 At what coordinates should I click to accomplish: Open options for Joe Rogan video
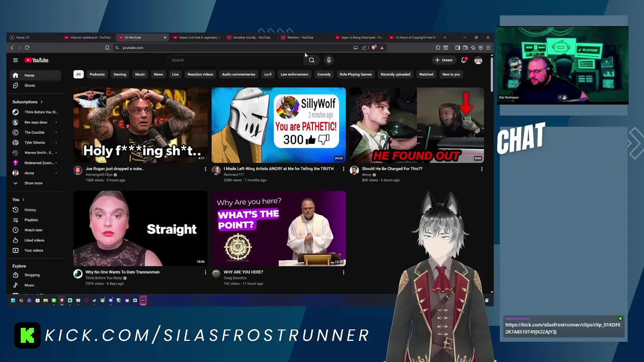[x=205, y=169]
